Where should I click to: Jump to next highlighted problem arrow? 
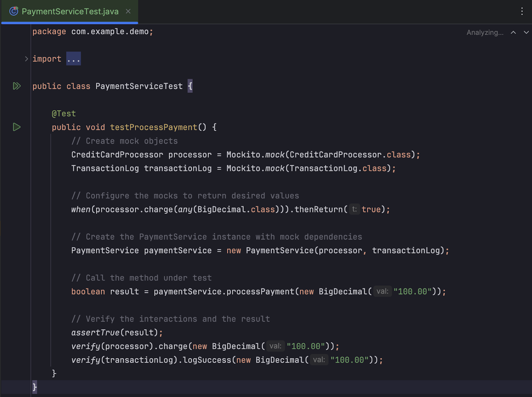click(x=526, y=33)
